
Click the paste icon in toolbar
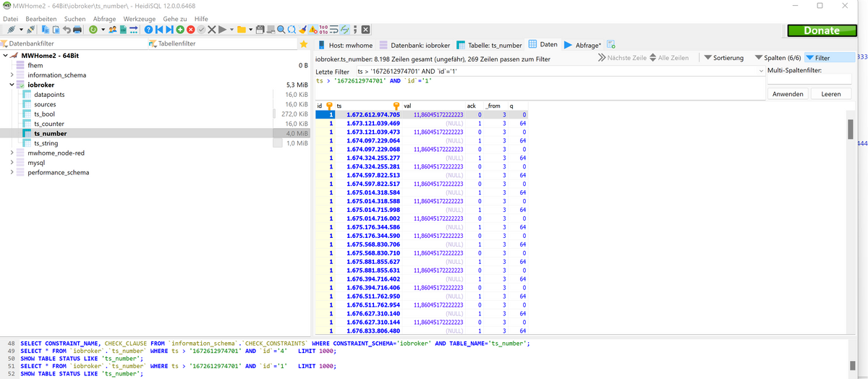pos(56,30)
